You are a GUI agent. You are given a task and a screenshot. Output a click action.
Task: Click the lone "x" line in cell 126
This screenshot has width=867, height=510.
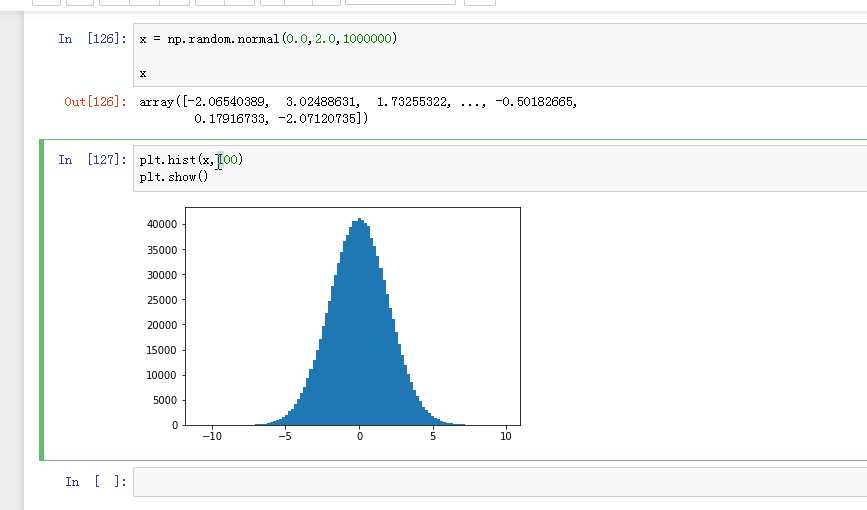click(x=143, y=74)
